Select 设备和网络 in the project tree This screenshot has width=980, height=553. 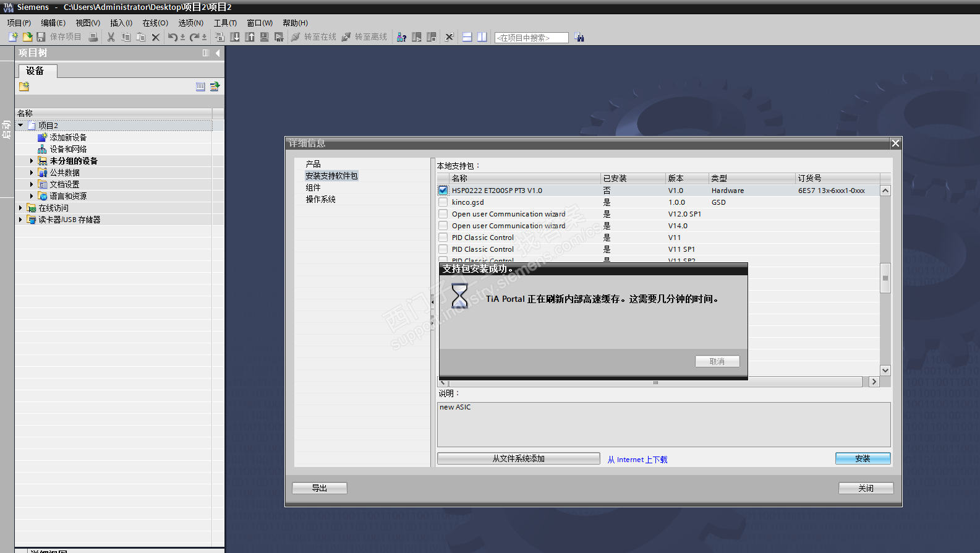click(x=68, y=149)
